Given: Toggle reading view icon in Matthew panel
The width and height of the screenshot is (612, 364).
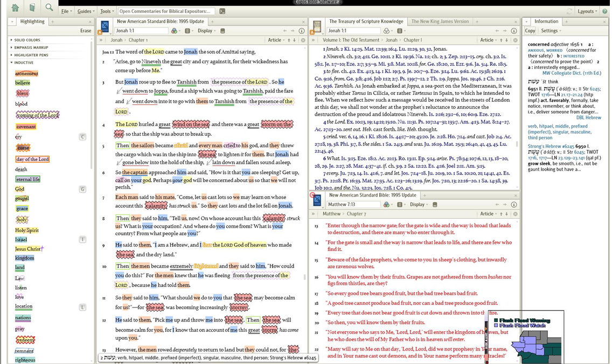Looking at the screenshot, I should 435,205.
